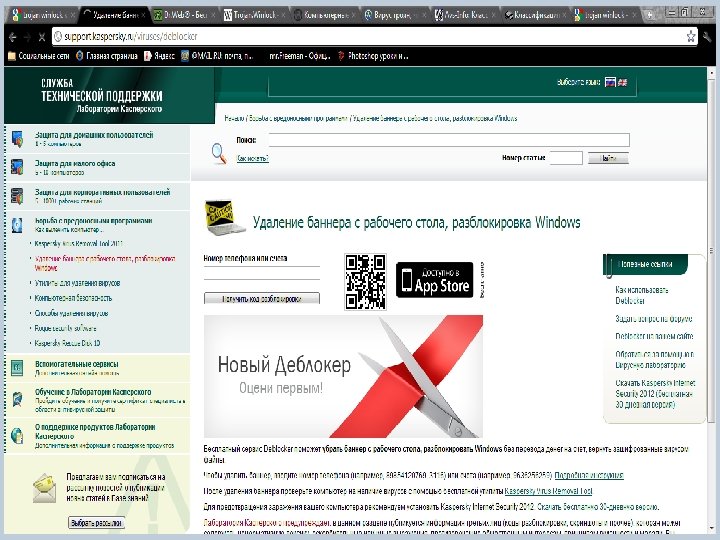Open a new tab with plus button
The height and width of the screenshot is (540, 720).
click(650, 15)
